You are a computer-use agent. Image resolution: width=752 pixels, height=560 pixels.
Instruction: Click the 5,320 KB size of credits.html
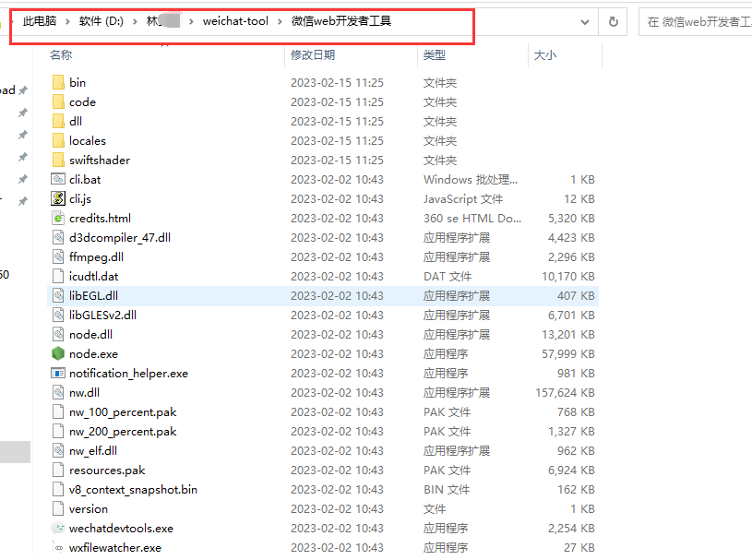(x=572, y=218)
